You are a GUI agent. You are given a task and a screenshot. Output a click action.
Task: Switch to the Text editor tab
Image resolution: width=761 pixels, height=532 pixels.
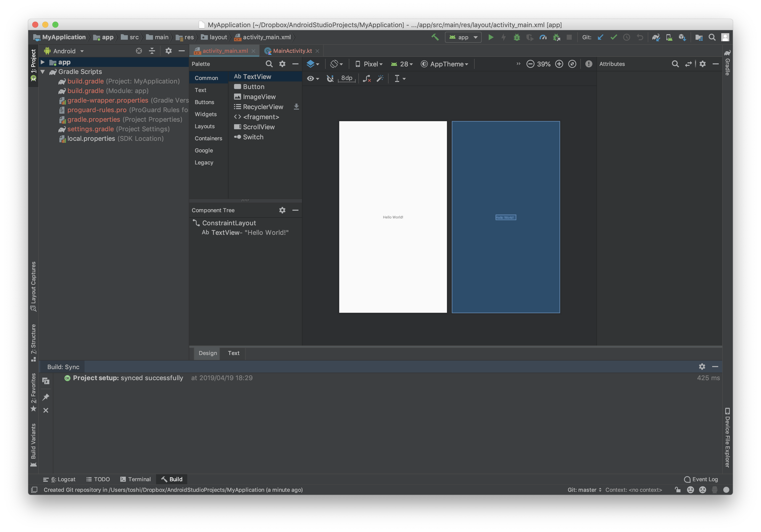pos(233,353)
